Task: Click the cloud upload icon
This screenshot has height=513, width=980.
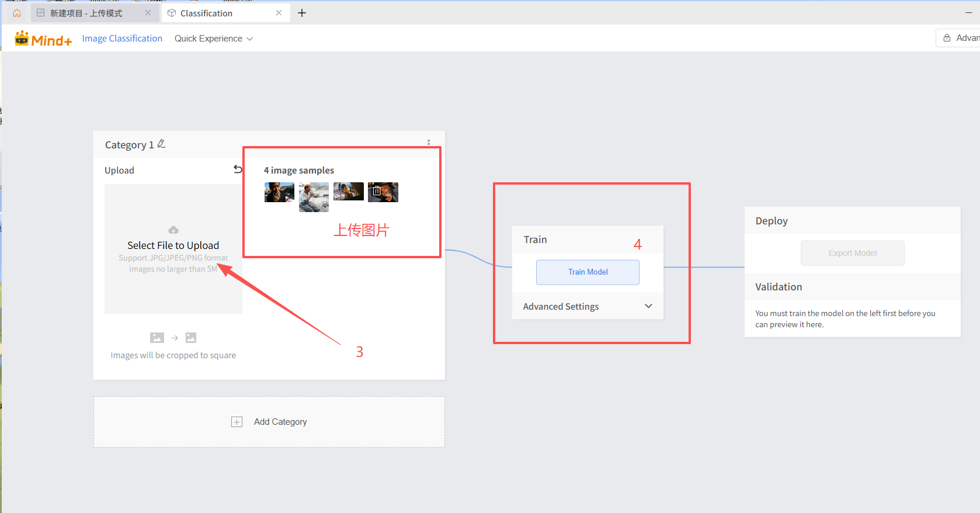Action: click(x=173, y=230)
